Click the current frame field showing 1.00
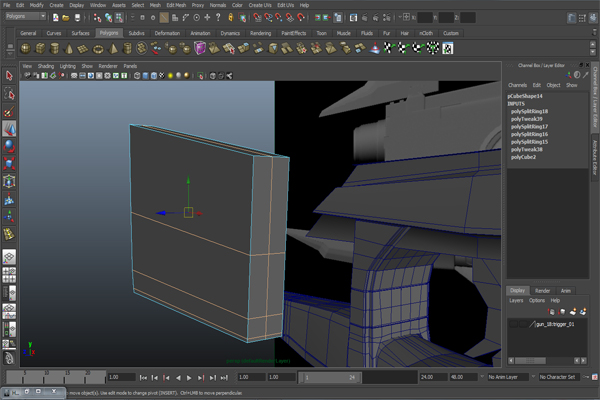 click(121, 377)
